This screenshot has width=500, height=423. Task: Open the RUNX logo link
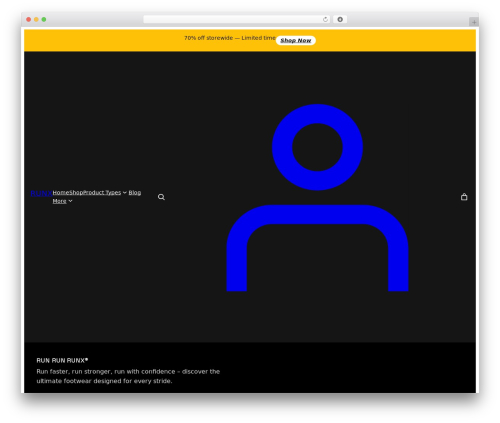(41, 193)
